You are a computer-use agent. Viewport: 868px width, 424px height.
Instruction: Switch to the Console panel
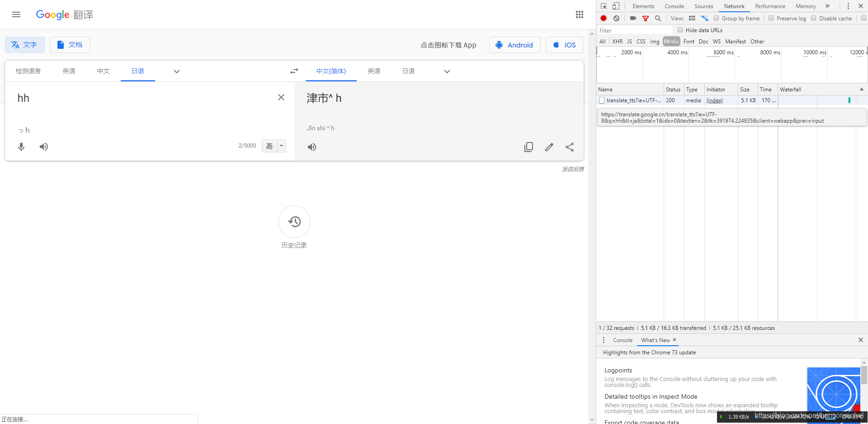click(674, 6)
